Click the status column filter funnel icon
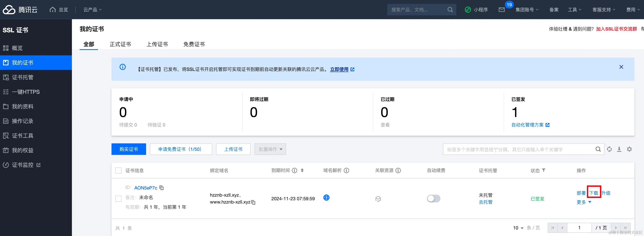The image size is (644, 236). pyautogui.click(x=543, y=170)
